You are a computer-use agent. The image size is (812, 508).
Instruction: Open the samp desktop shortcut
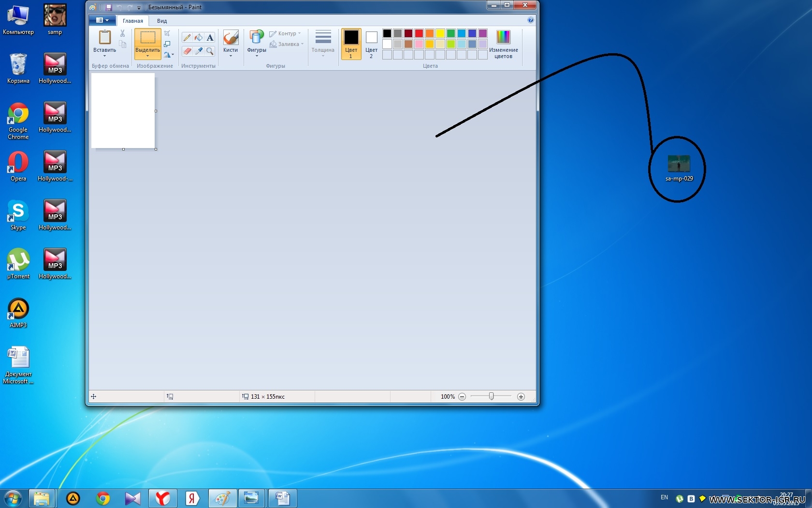coord(55,19)
